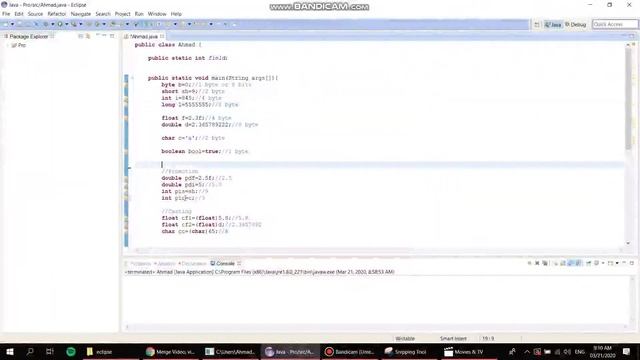Toggle Show Console on standard out change
This screenshot has height=360, width=640.
571,263
